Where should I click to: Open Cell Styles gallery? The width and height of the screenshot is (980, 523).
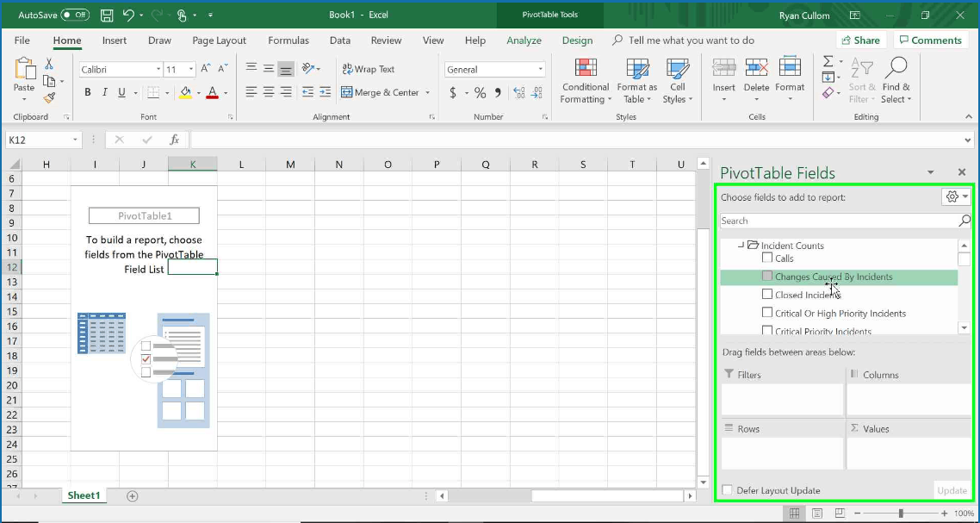coord(678,81)
